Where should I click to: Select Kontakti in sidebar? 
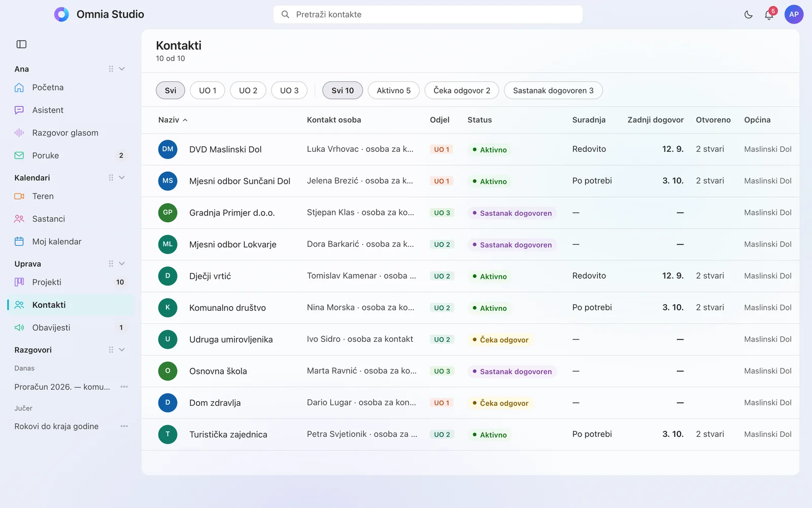coord(71,305)
